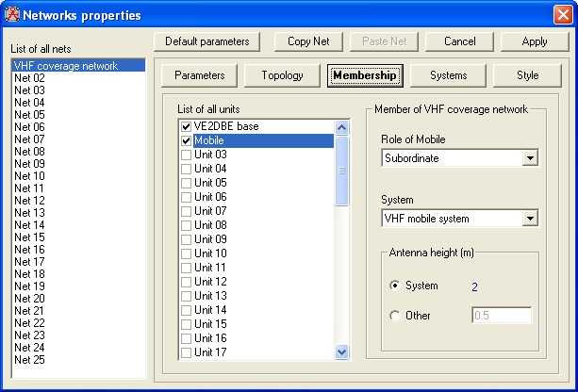Cancel the network properties dialog
This screenshot has height=392, width=578.
pyautogui.click(x=459, y=41)
